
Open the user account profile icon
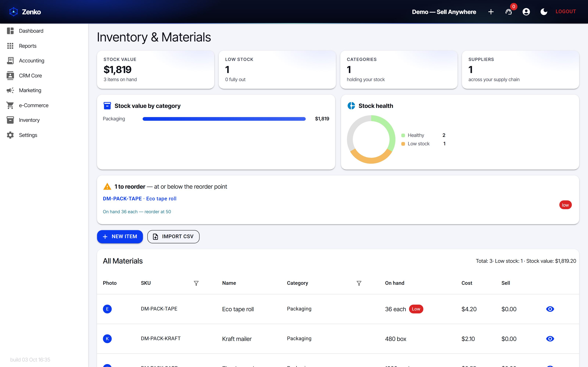(x=526, y=12)
